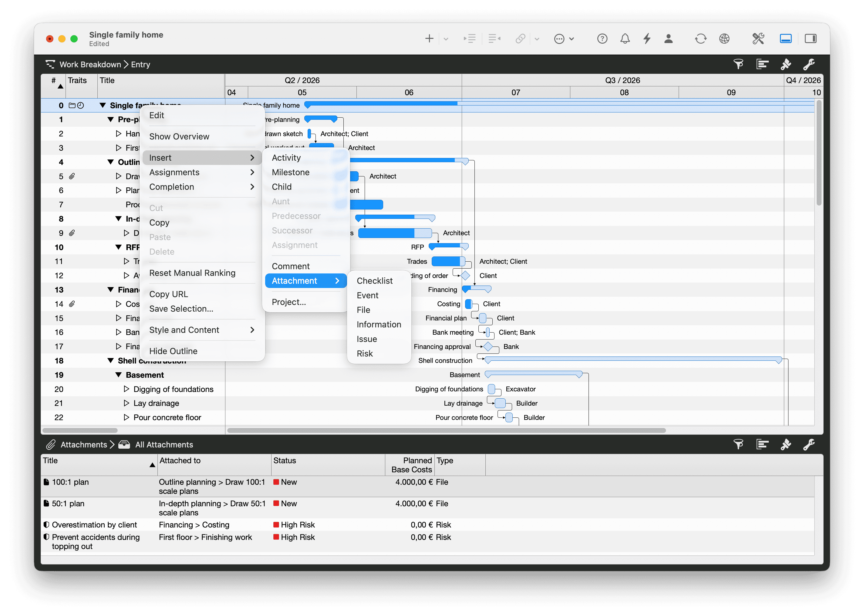Insert a Child from submenu
The height and width of the screenshot is (616, 864).
[306, 187]
